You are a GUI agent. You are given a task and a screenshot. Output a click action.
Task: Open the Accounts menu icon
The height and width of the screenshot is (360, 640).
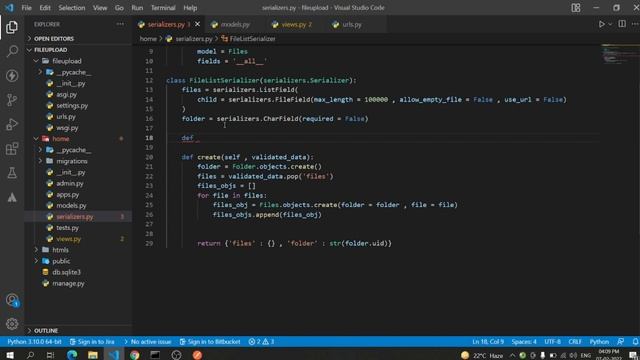pyautogui.click(x=12, y=300)
